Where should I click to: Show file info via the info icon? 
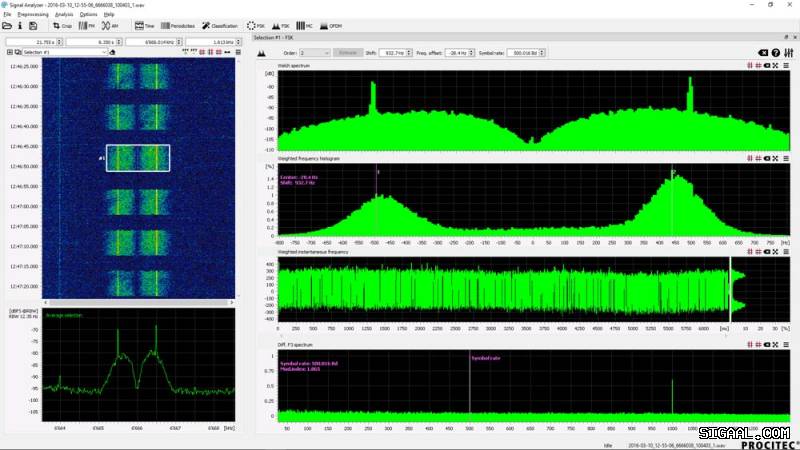[x=20, y=26]
